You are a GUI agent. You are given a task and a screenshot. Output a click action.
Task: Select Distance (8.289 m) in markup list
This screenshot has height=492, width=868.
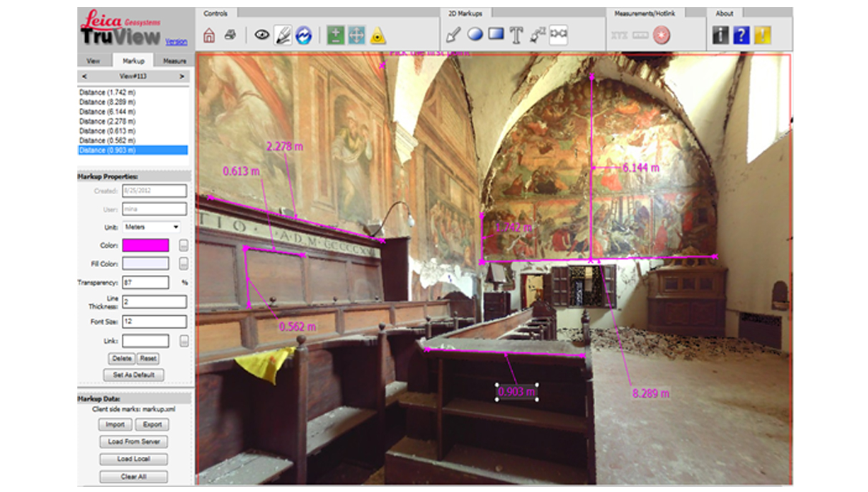click(107, 102)
